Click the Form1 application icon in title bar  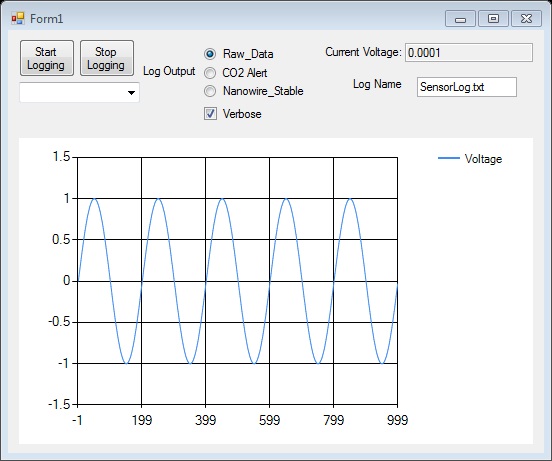click(x=18, y=18)
